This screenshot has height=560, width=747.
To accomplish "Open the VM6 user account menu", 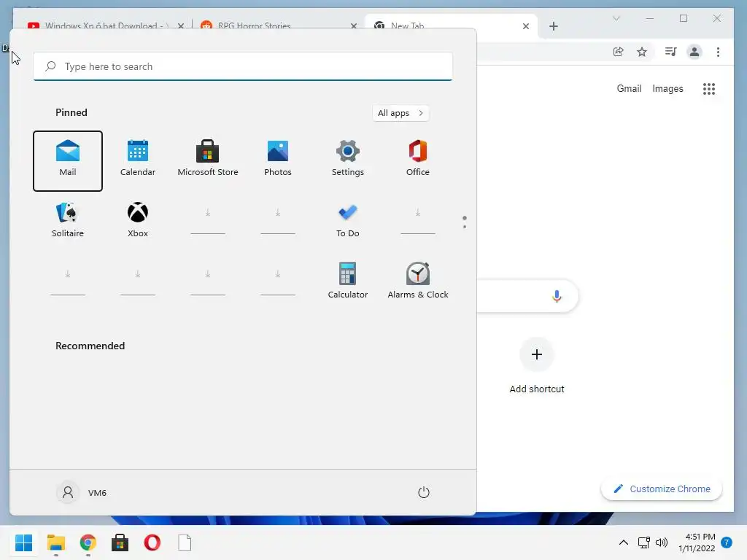I will (x=82, y=492).
